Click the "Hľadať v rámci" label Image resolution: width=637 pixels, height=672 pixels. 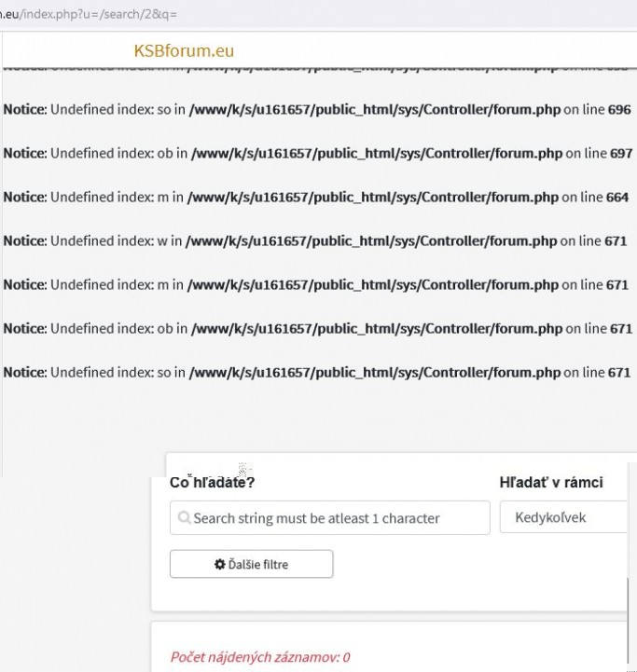[551, 482]
